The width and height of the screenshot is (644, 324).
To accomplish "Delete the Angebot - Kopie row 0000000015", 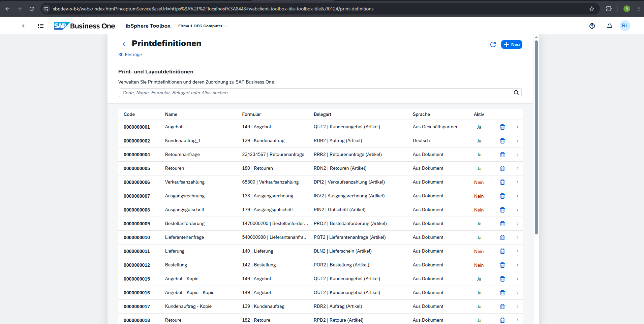I will tap(502, 279).
